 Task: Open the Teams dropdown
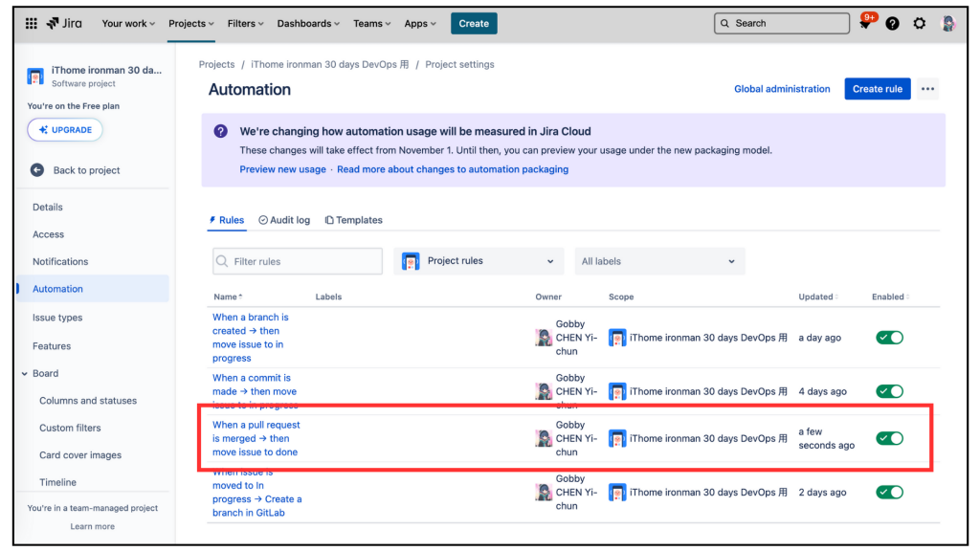click(x=372, y=24)
